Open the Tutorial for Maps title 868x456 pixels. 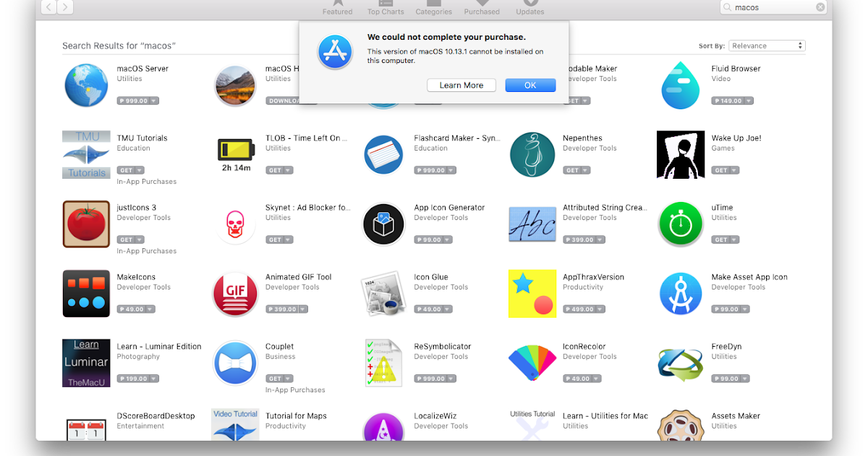[x=296, y=416]
